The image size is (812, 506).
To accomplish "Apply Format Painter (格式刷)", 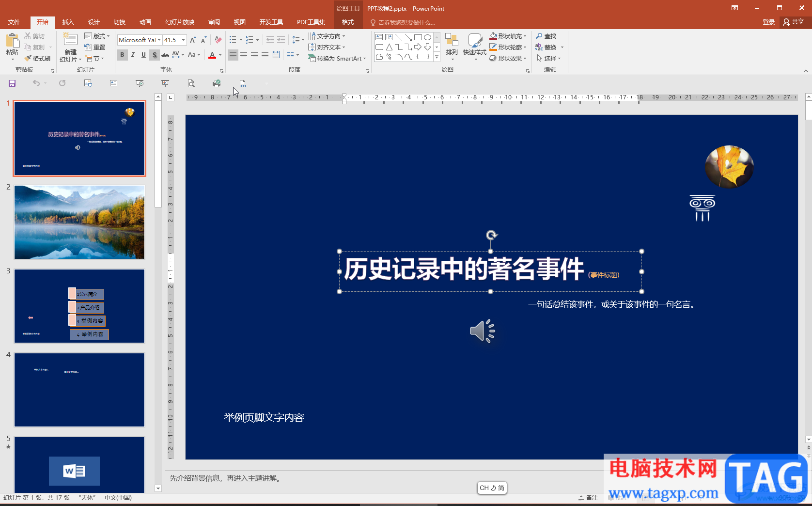I will (37, 58).
